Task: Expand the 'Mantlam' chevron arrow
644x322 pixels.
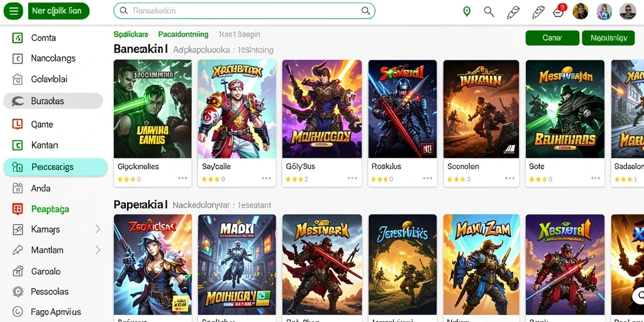Action: pyautogui.click(x=97, y=250)
